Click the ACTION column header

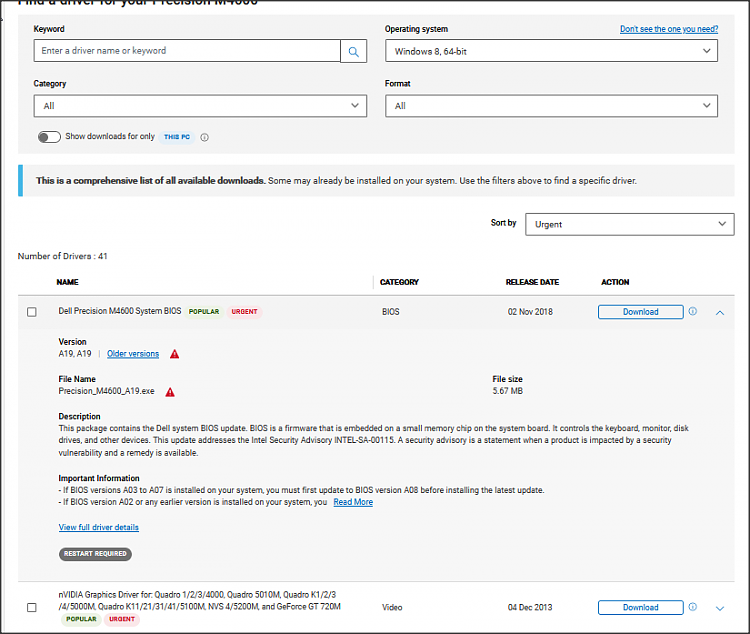tap(615, 282)
